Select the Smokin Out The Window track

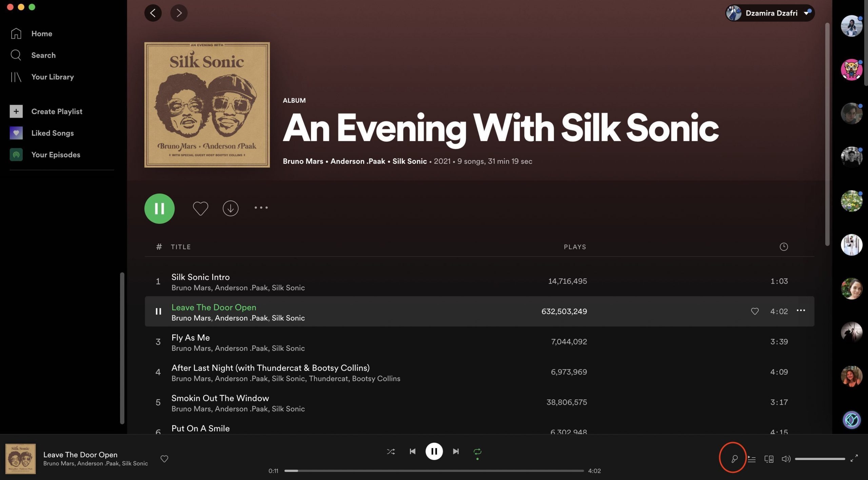point(479,402)
